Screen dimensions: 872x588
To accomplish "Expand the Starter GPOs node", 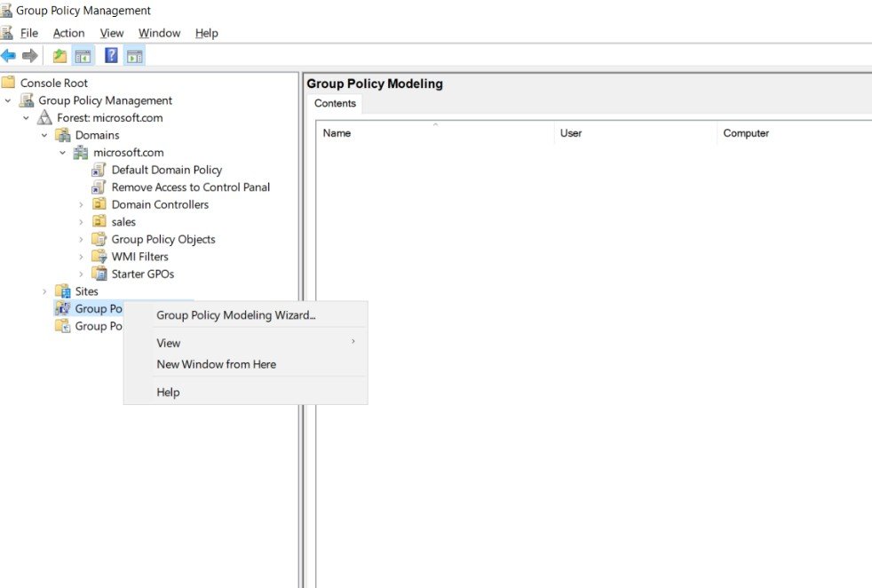I will tap(81, 274).
